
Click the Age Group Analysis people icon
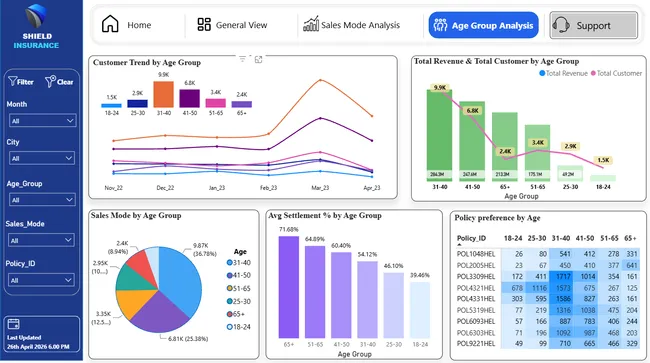pyautogui.click(x=440, y=25)
